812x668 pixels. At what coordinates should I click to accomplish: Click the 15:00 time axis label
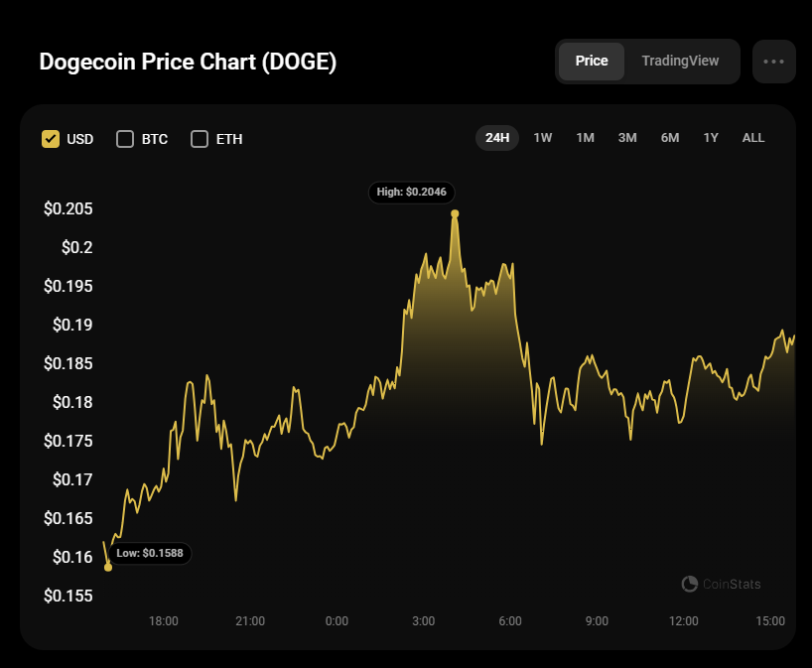pyautogui.click(x=770, y=621)
